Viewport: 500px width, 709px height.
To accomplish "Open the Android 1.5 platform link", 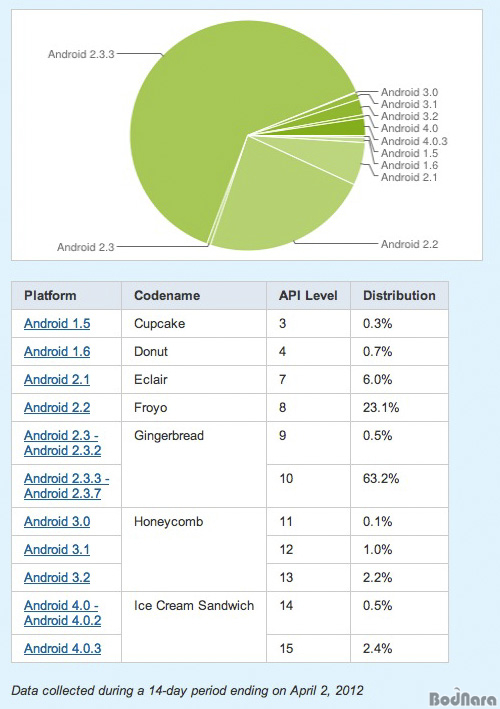I will pos(57,323).
